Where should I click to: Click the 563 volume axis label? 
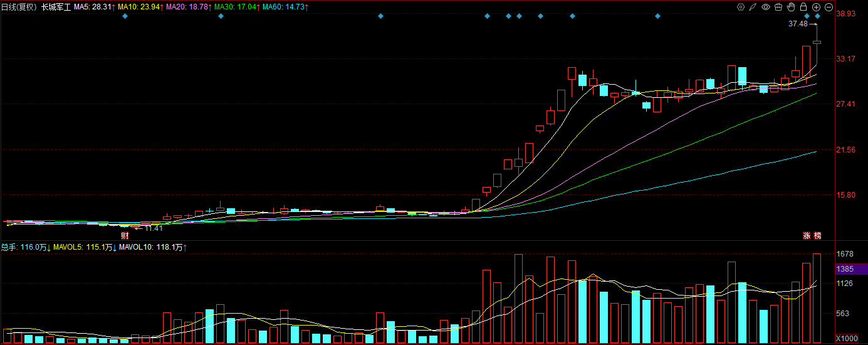tap(843, 314)
